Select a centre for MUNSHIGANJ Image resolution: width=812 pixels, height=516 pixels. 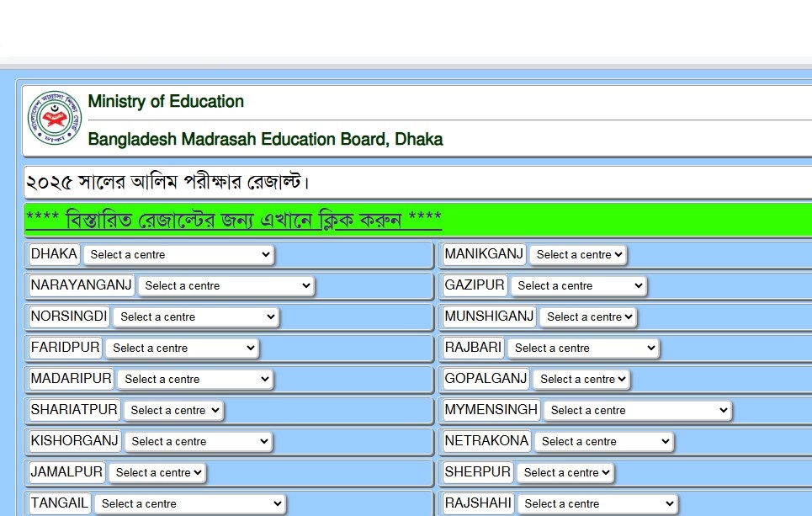click(588, 317)
